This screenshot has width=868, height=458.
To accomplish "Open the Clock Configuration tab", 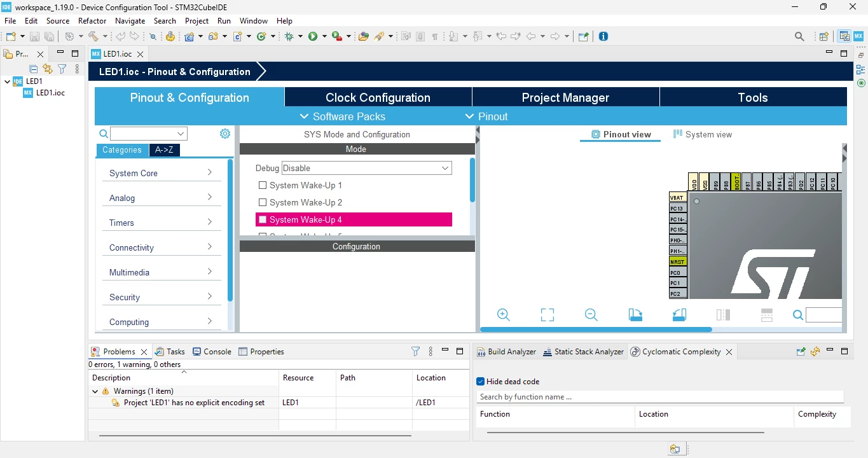I will [x=378, y=97].
